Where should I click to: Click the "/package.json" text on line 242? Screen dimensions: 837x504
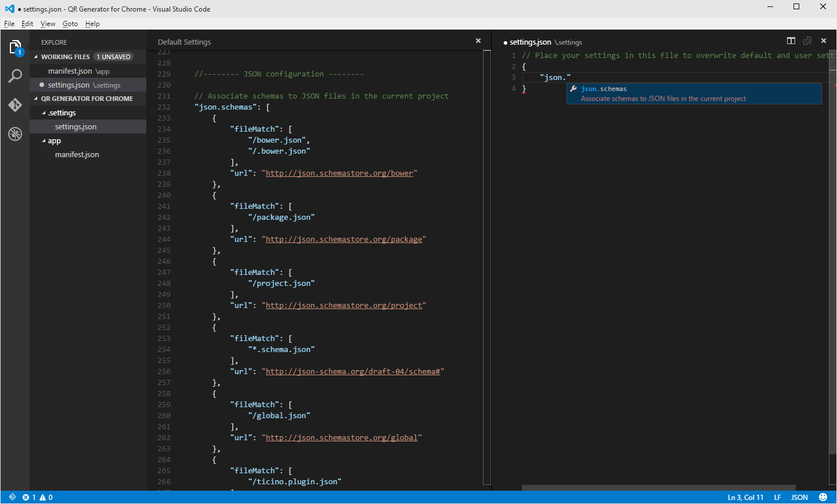[x=282, y=217]
